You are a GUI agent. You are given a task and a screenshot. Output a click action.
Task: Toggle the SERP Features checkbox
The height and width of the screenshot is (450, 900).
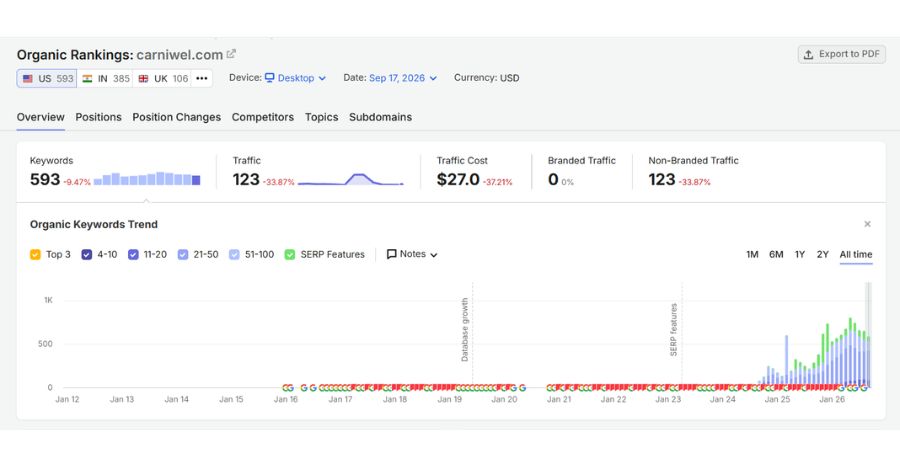pos(290,254)
